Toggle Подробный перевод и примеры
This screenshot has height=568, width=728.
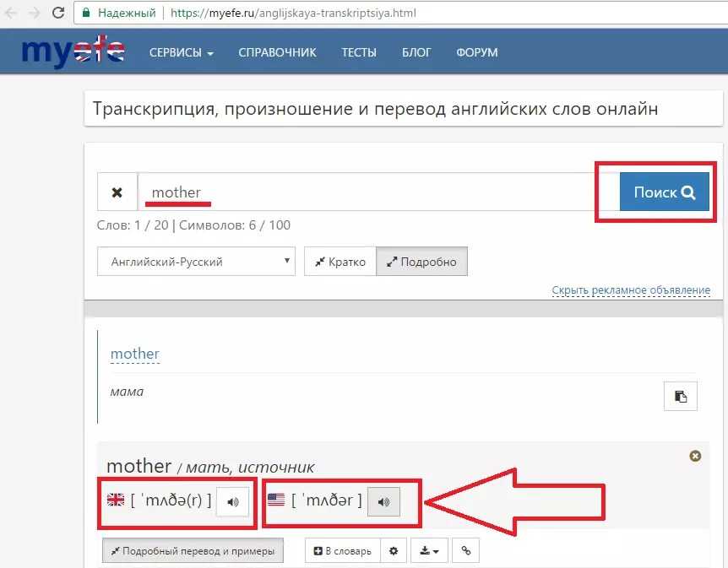tap(193, 551)
